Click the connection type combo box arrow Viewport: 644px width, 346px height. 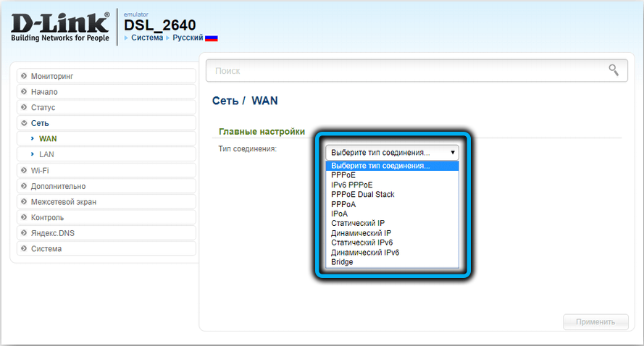pos(453,153)
